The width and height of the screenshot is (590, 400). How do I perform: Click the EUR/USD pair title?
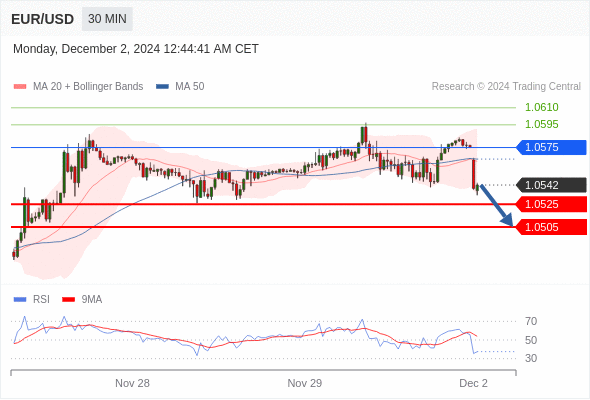[43, 19]
